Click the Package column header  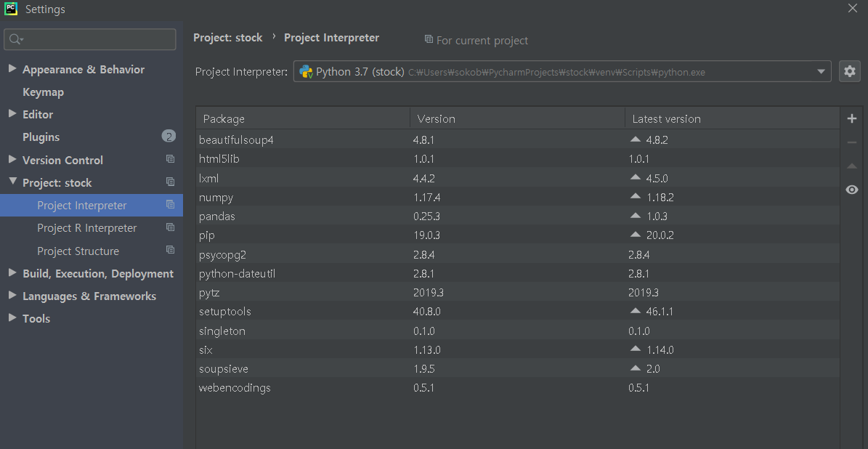coord(303,118)
